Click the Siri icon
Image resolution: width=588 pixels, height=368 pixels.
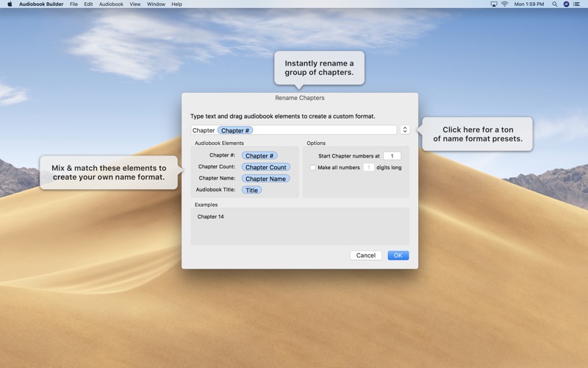click(x=566, y=4)
